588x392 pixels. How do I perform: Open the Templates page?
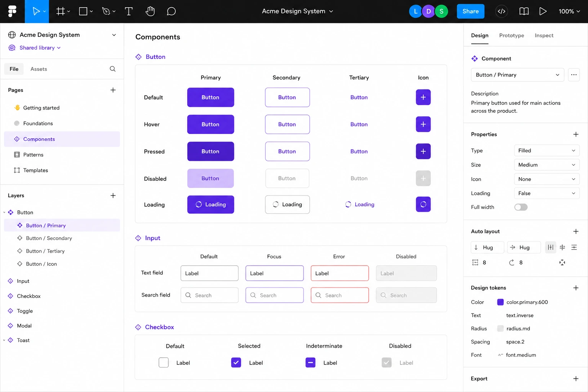[x=62, y=170]
